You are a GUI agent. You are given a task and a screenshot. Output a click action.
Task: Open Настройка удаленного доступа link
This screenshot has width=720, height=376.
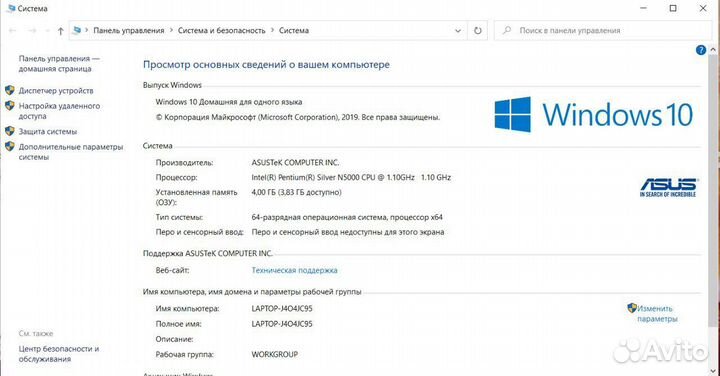[x=59, y=111]
